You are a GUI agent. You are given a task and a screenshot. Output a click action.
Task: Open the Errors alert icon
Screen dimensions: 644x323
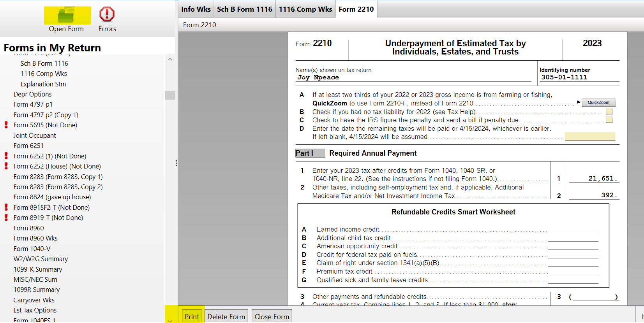107,14
